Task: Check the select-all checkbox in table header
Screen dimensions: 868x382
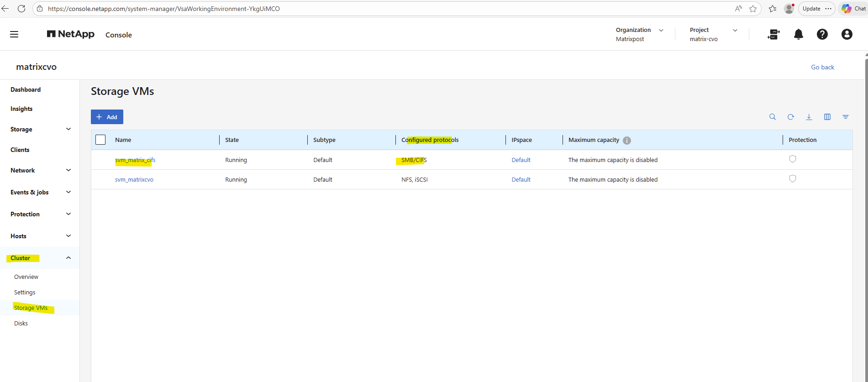Action: pyautogui.click(x=100, y=140)
